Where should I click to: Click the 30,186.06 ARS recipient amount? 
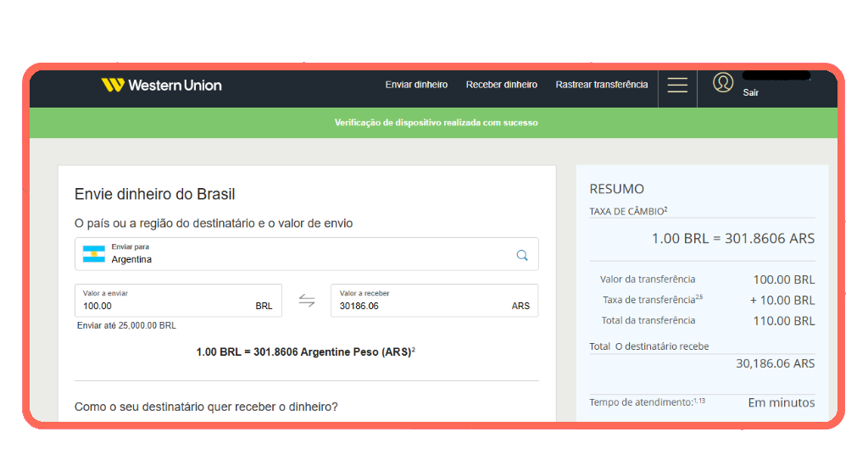(x=775, y=363)
